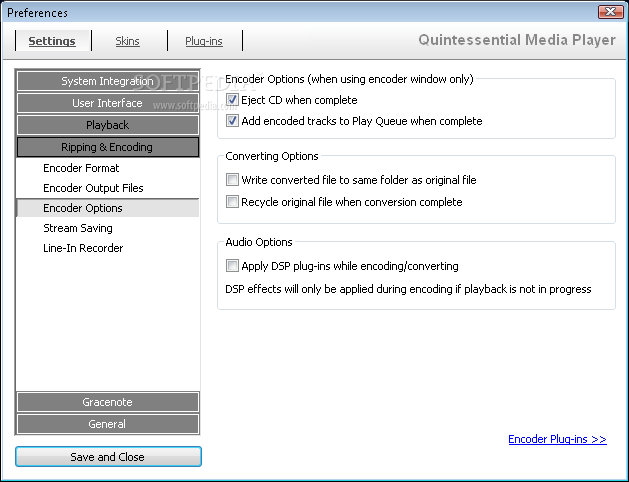Screen dimensions: 629x482
Task: Select Encoder Format in the sidebar
Action: (x=108, y=168)
